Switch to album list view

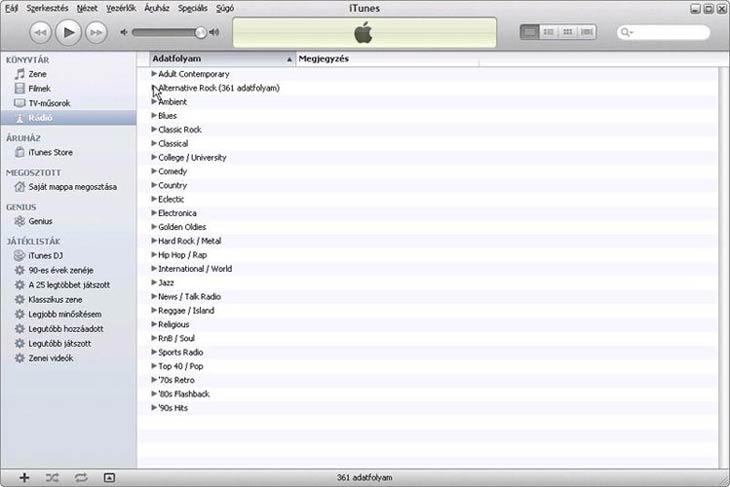pyautogui.click(x=548, y=32)
